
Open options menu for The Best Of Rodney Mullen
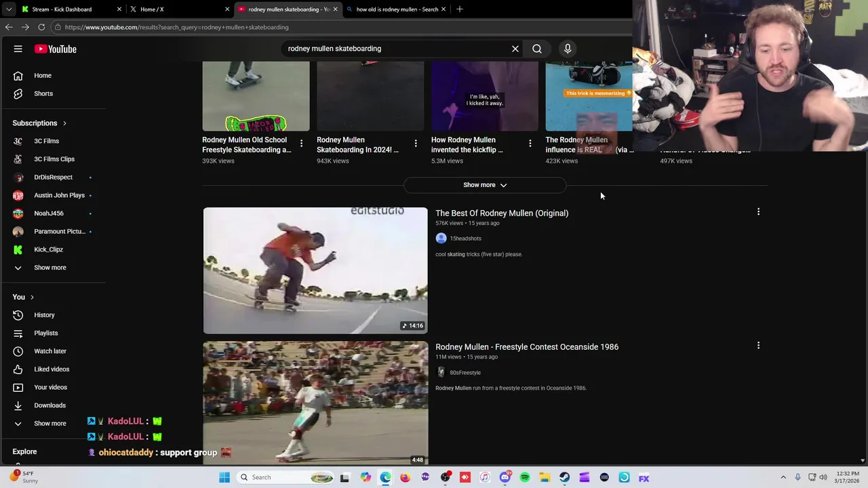(x=758, y=212)
